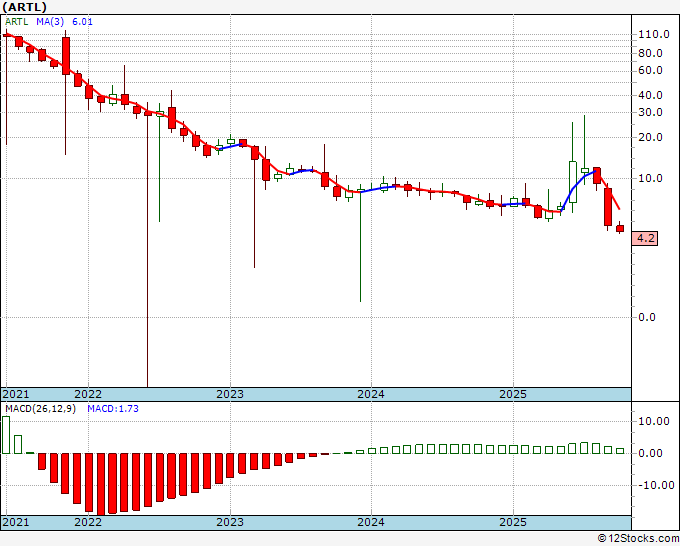Click the -10.00 MACD axis label
This screenshot has height=546, width=680.
(x=656, y=485)
